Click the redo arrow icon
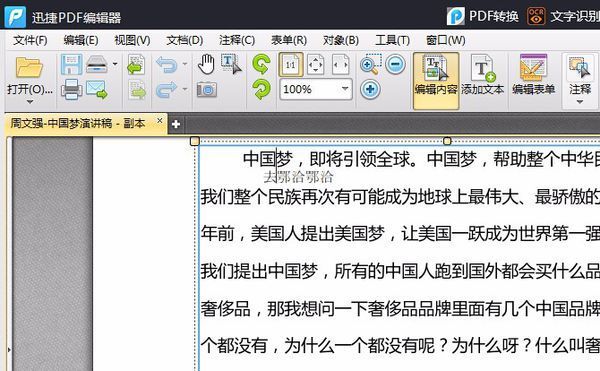The width and height of the screenshot is (600, 371). 167,90
